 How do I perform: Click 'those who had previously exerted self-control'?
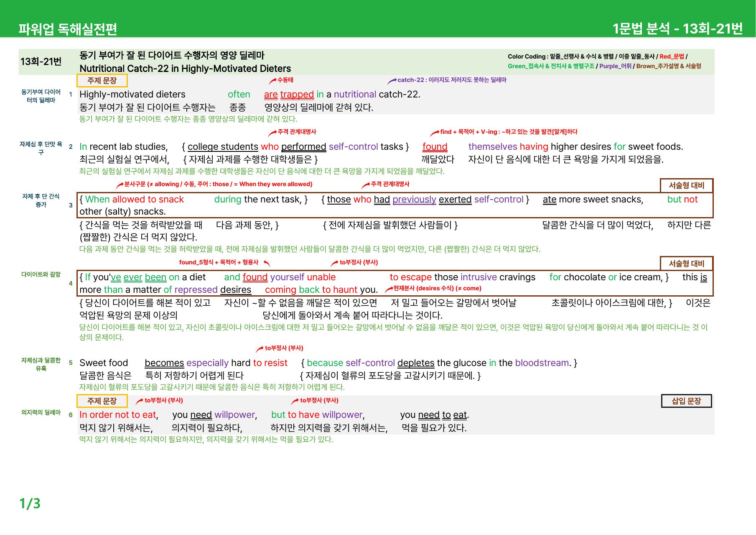425,200
